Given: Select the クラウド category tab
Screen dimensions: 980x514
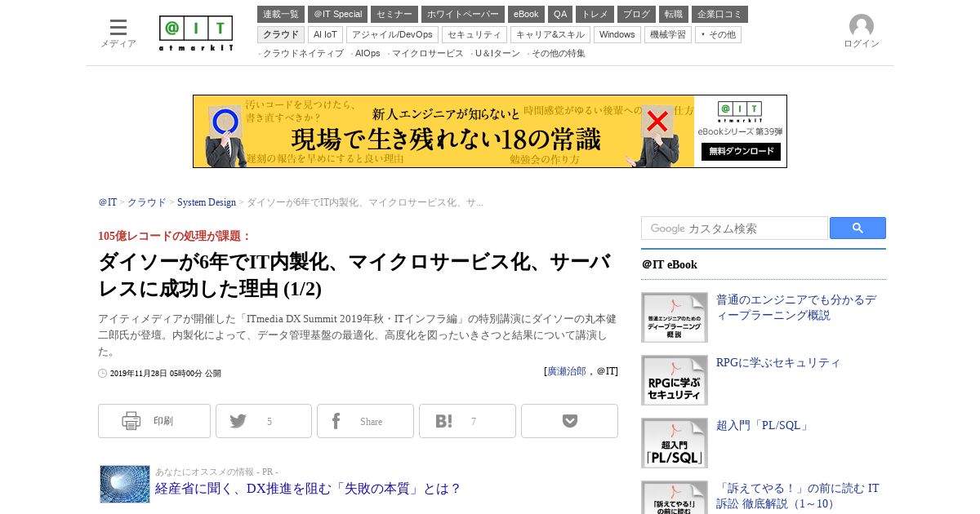Looking at the screenshot, I should pos(281,34).
